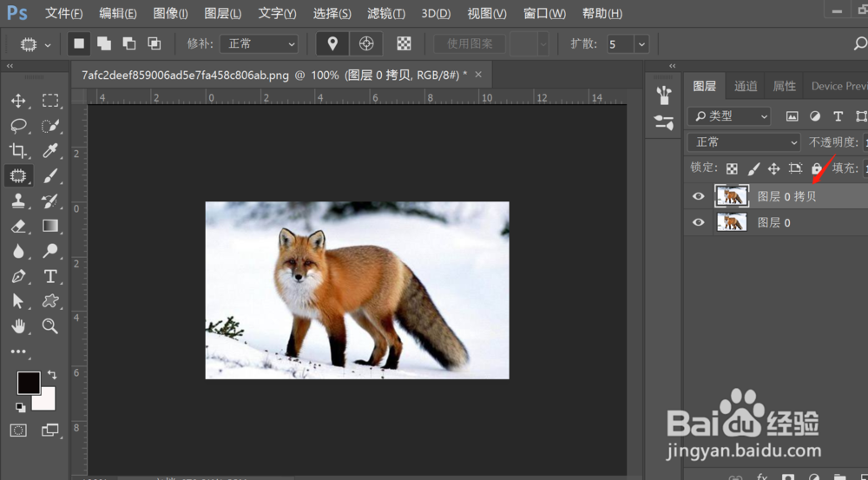This screenshot has width=868, height=480.
Task: Switch to the 通道 tab
Action: point(746,86)
